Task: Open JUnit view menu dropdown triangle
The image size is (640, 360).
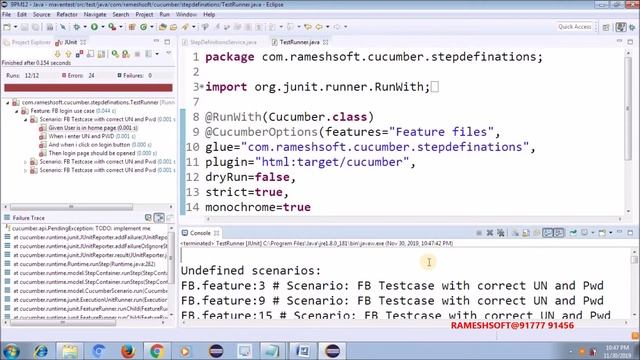Action: click(168, 53)
